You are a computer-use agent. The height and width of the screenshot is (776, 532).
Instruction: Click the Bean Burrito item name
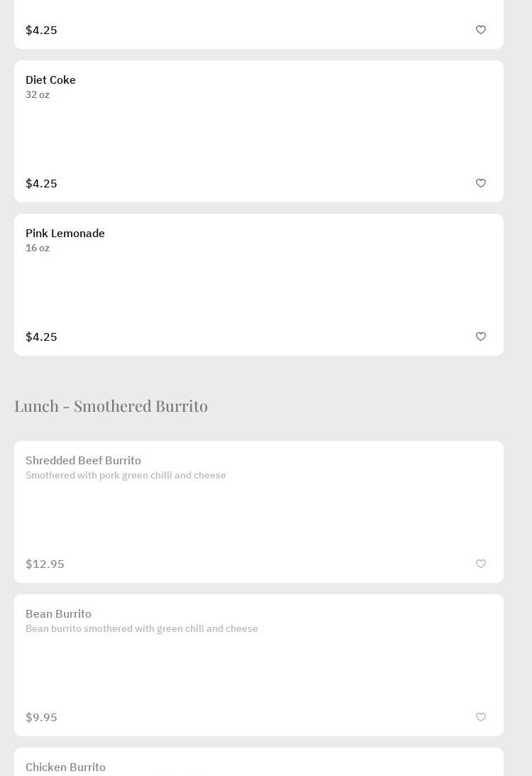pos(58,614)
